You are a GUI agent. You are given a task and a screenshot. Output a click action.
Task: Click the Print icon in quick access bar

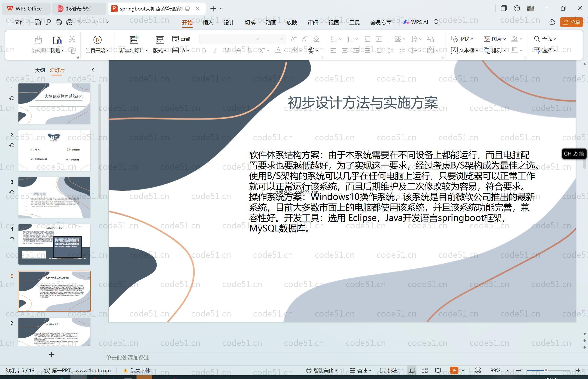pos(59,22)
